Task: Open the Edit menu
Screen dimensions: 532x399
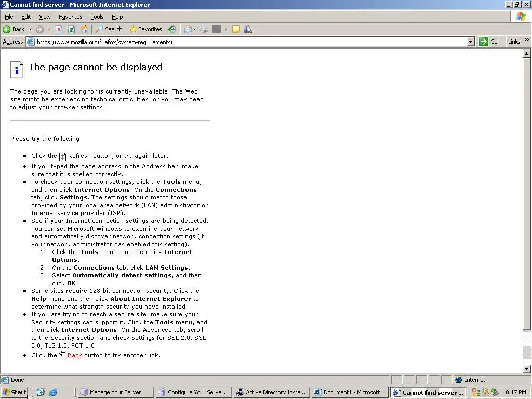Action: (x=26, y=17)
